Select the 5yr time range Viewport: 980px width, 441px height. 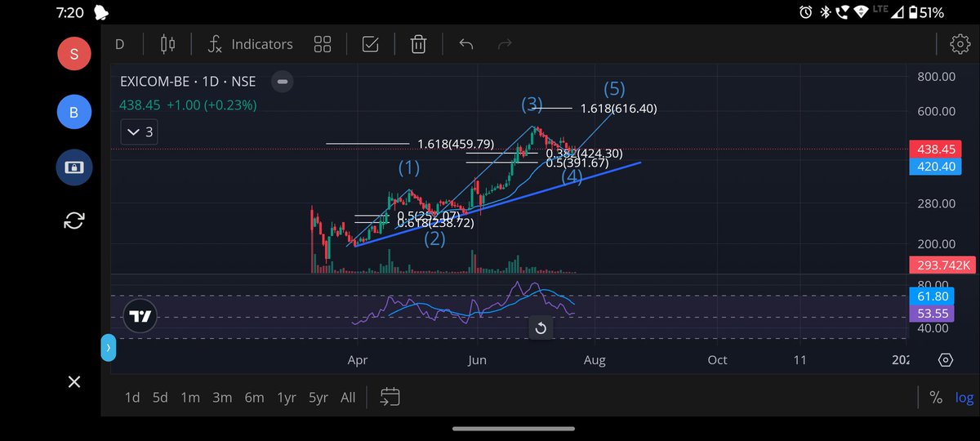point(318,398)
